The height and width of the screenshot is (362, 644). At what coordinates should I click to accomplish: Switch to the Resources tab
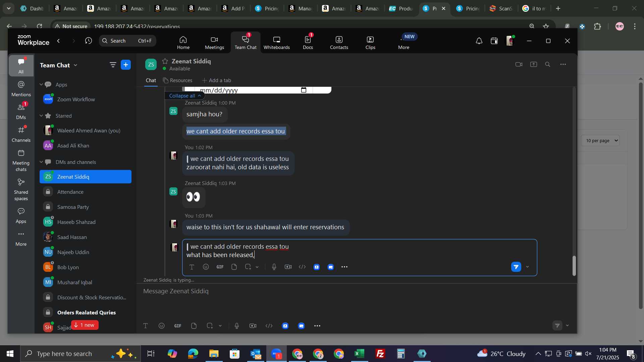coord(177,80)
